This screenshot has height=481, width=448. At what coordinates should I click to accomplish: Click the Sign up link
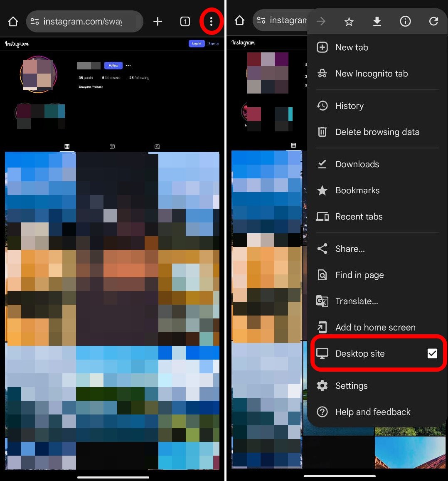(x=214, y=43)
